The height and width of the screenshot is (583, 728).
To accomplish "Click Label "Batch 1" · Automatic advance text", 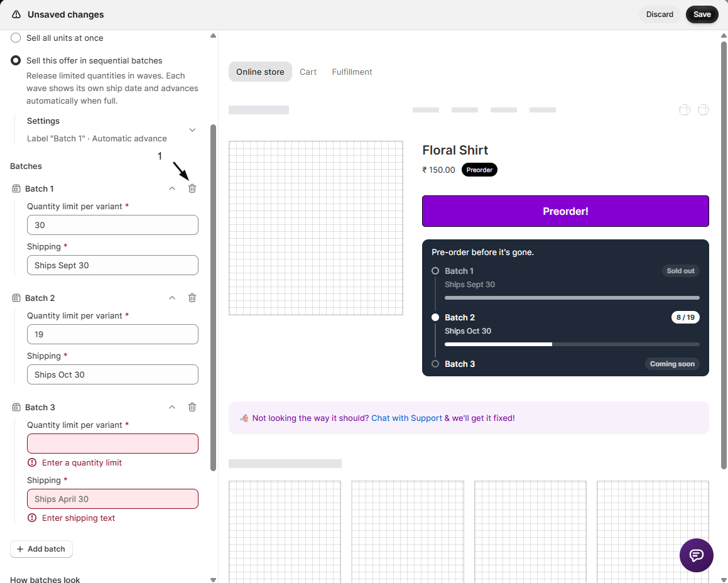I will point(97,138).
